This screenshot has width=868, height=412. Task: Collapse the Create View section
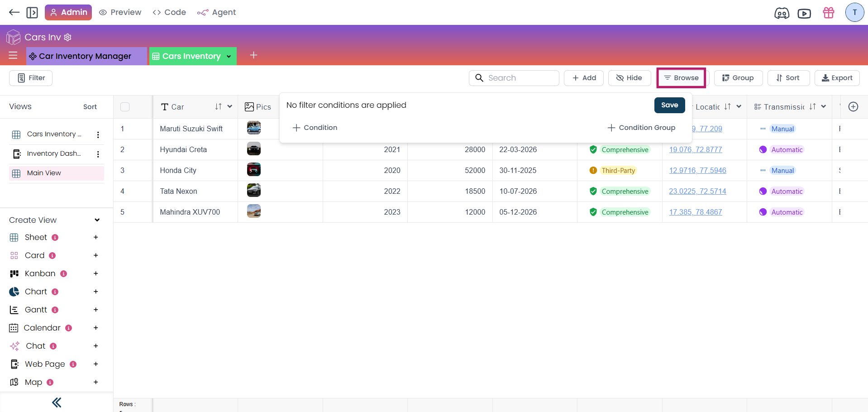click(97, 220)
